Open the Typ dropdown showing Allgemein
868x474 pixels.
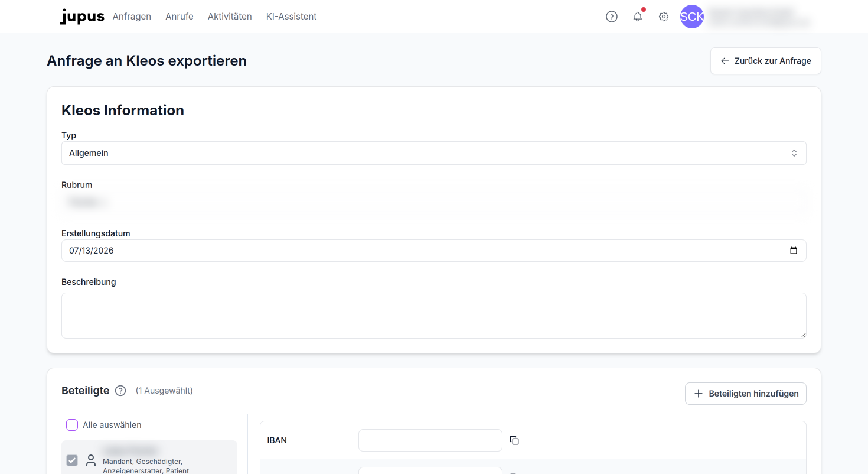coord(434,153)
